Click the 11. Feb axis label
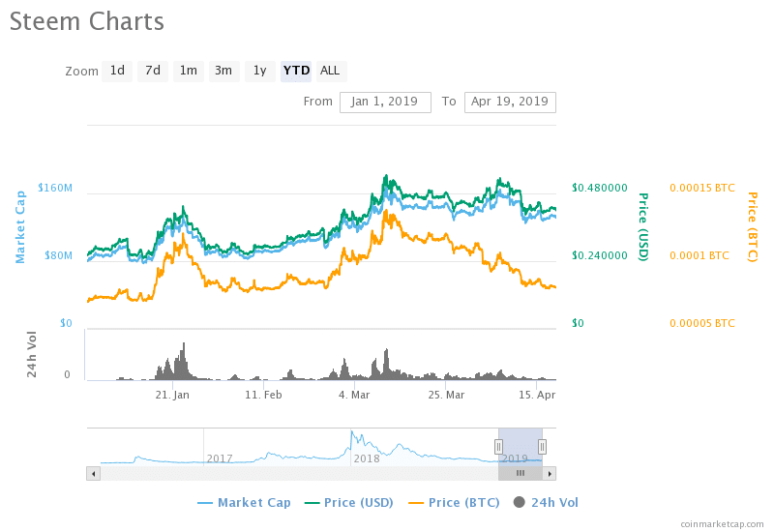Screen dimensions: 774x532 [x=263, y=396]
